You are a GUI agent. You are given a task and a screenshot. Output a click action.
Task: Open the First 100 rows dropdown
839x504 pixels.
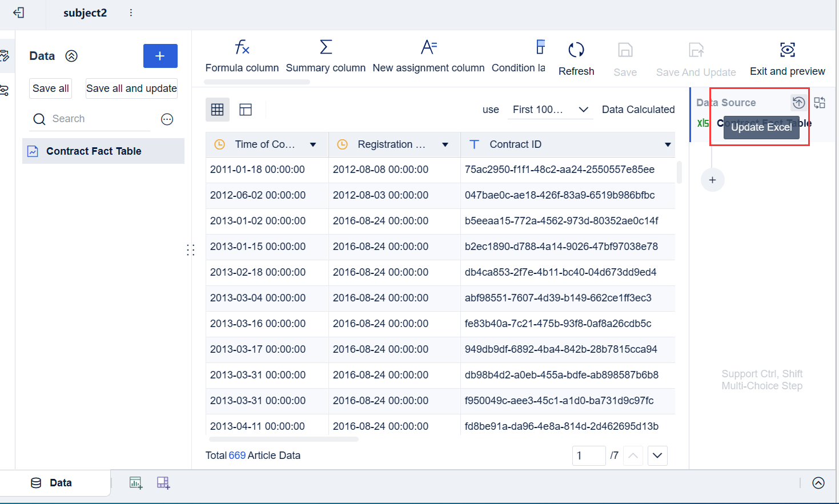(x=550, y=110)
